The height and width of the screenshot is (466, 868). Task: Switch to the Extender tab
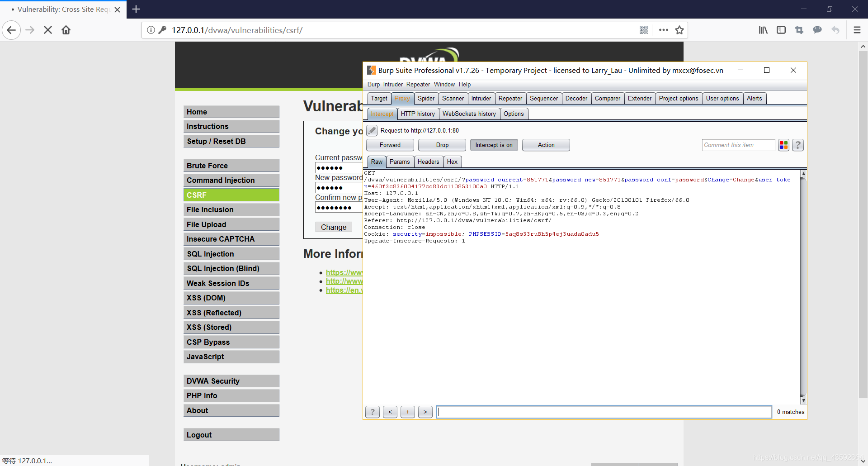pos(640,99)
